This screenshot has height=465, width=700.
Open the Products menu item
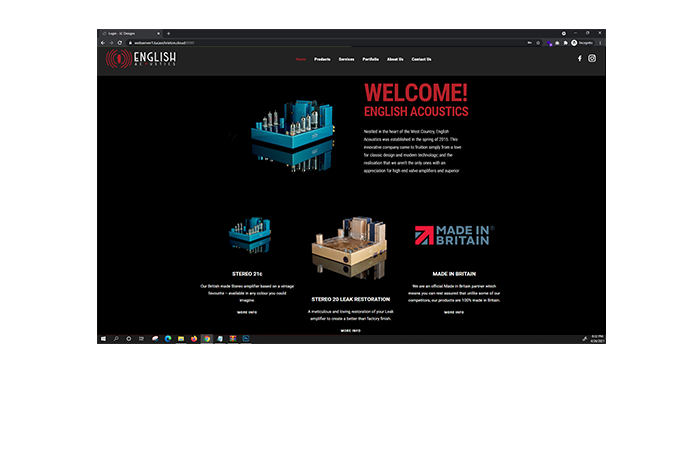point(322,59)
